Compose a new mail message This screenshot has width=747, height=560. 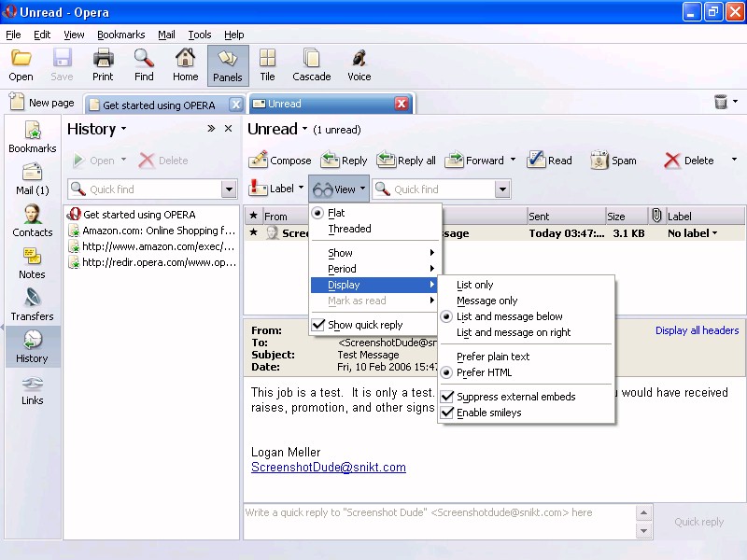pyautogui.click(x=279, y=161)
